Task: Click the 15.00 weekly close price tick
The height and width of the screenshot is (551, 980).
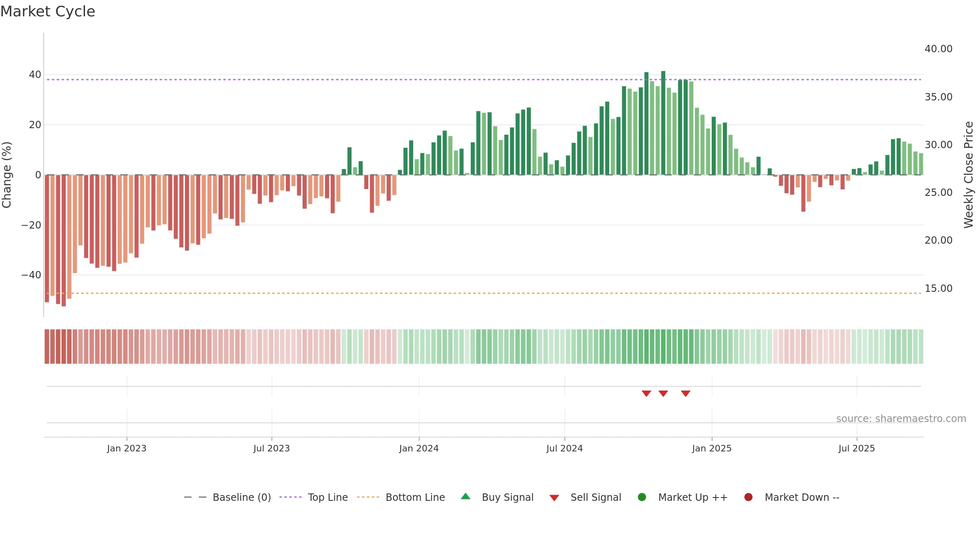Action: pos(938,289)
